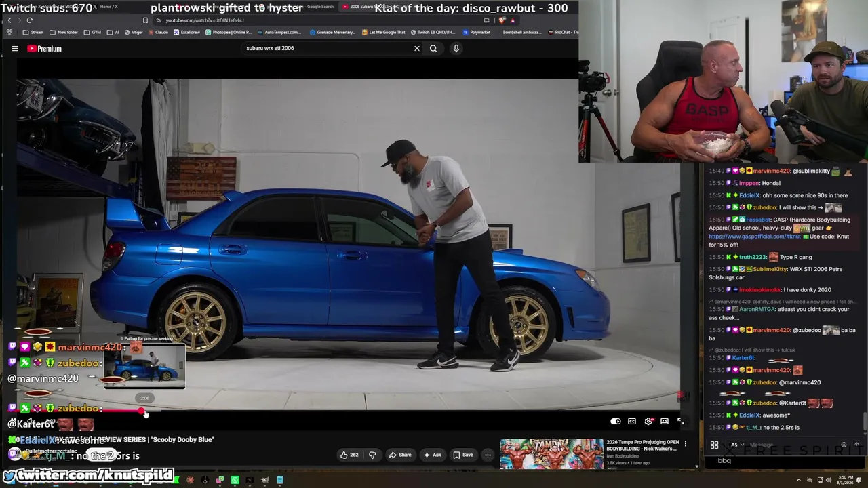Open the Tampa Pro Prejudging video thumbnail
Image resolution: width=868 pixels, height=488 pixels.
551,454
